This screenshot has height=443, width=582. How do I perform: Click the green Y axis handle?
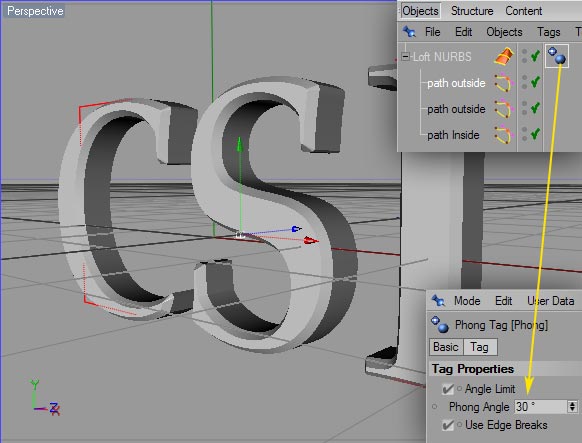240,144
